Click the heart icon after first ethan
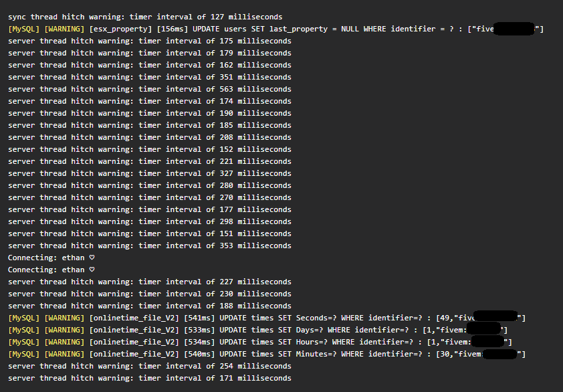 92,258
